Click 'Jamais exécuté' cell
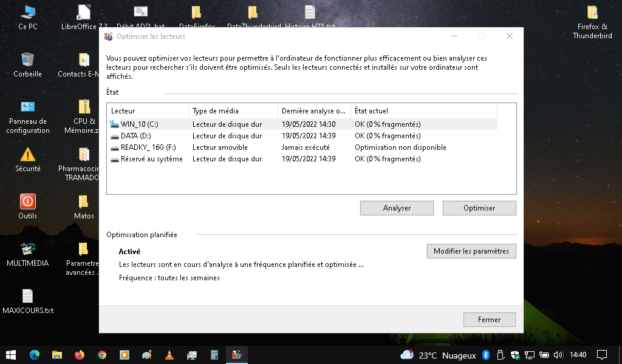Viewport: 622px width, 364px height. (x=306, y=147)
